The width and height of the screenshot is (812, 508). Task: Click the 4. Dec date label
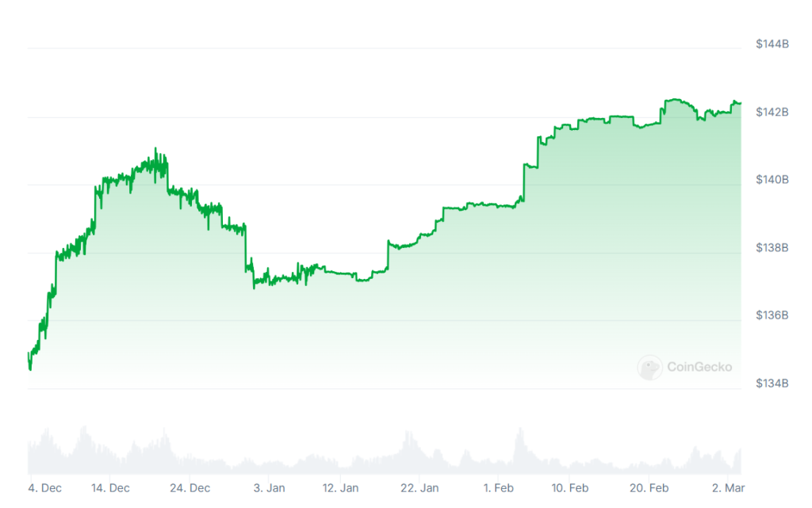44,487
